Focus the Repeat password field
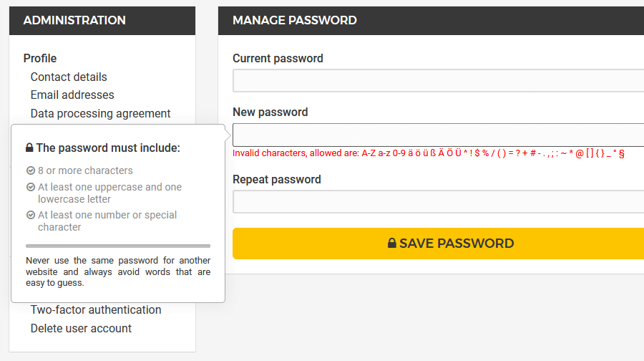 coord(438,202)
